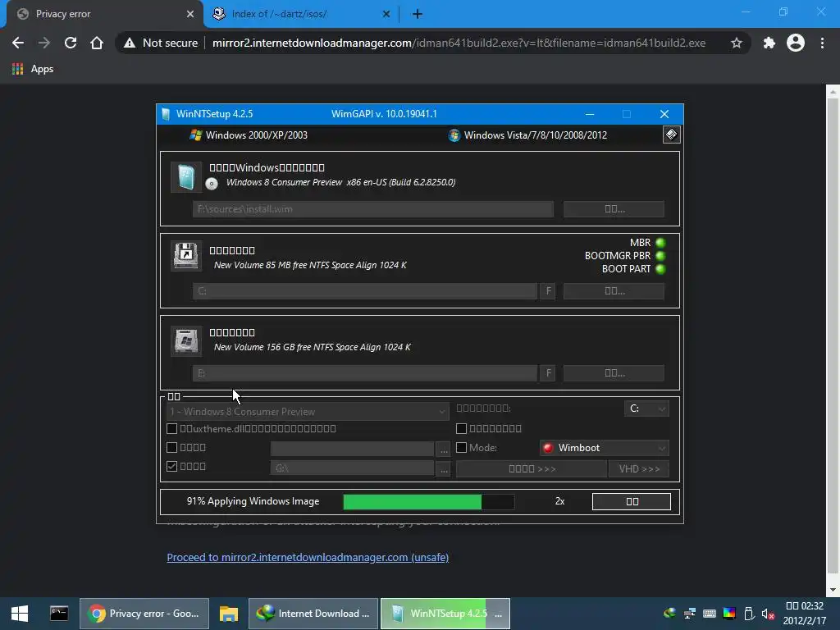
Task: Click the installation drive E: path field
Action: click(365, 373)
